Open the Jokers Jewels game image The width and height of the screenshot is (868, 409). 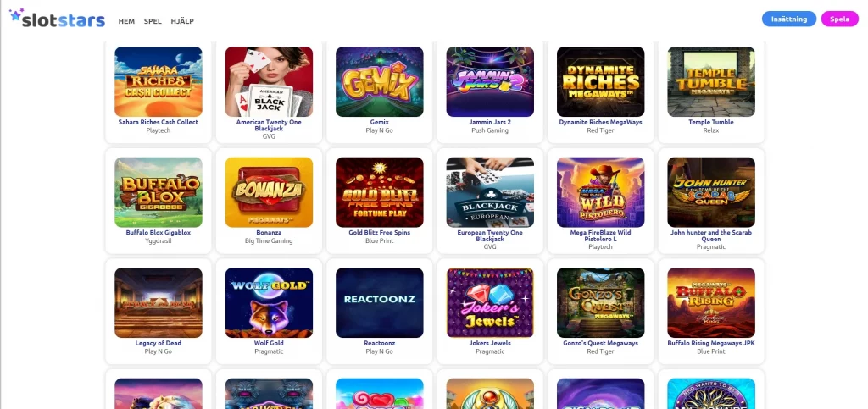(x=490, y=303)
